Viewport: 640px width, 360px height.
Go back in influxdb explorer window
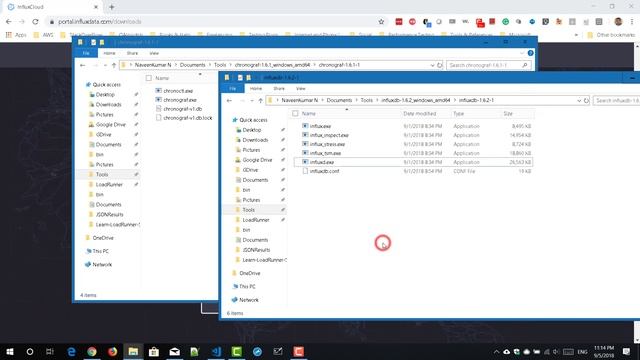point(229,100)
